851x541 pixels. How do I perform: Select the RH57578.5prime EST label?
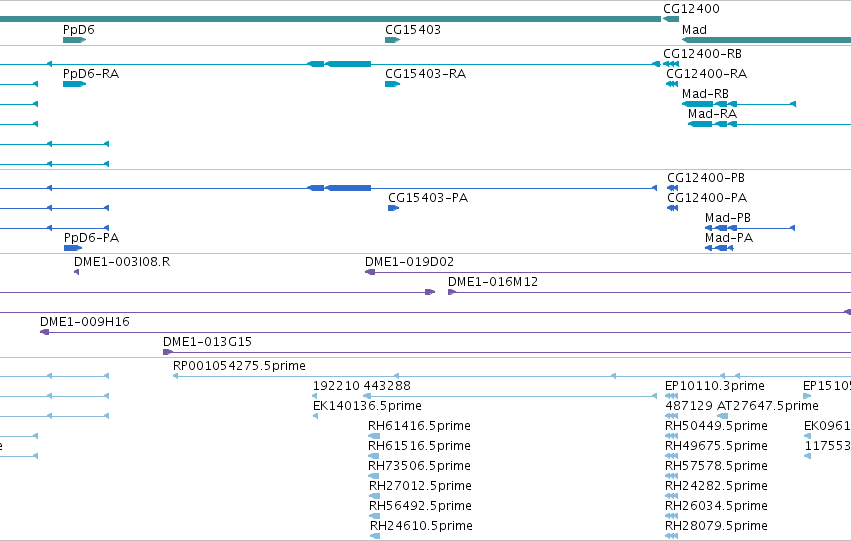[716, 467]
